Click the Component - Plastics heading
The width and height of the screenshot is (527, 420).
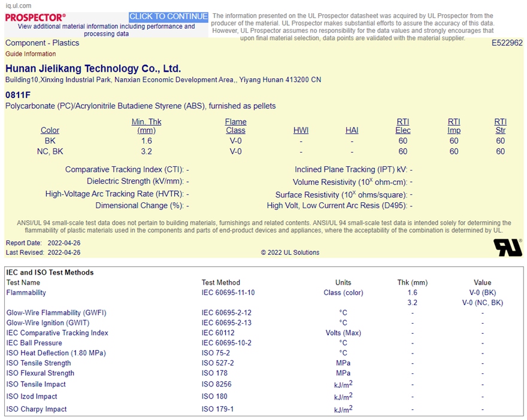[x=43, y=43]
